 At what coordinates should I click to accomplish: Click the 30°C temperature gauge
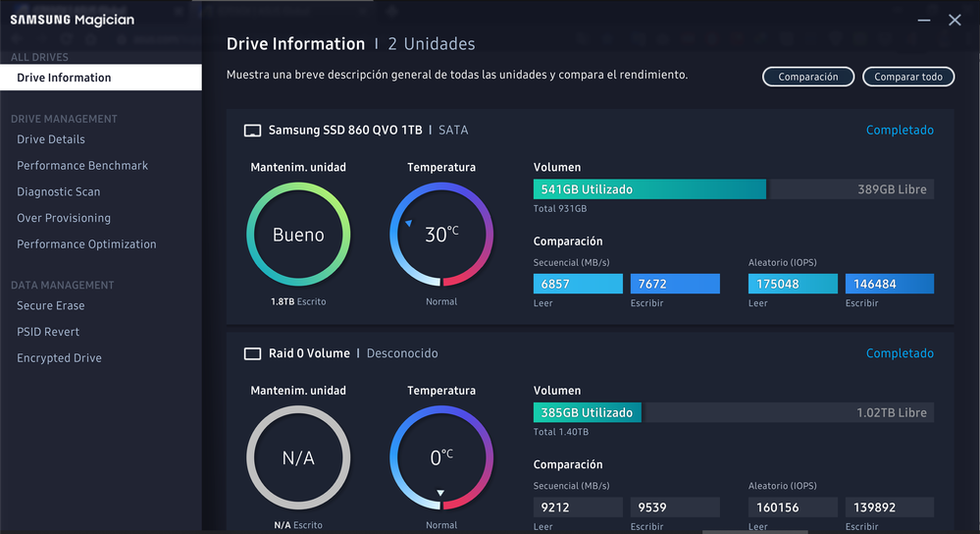click(x=441, y=235)
